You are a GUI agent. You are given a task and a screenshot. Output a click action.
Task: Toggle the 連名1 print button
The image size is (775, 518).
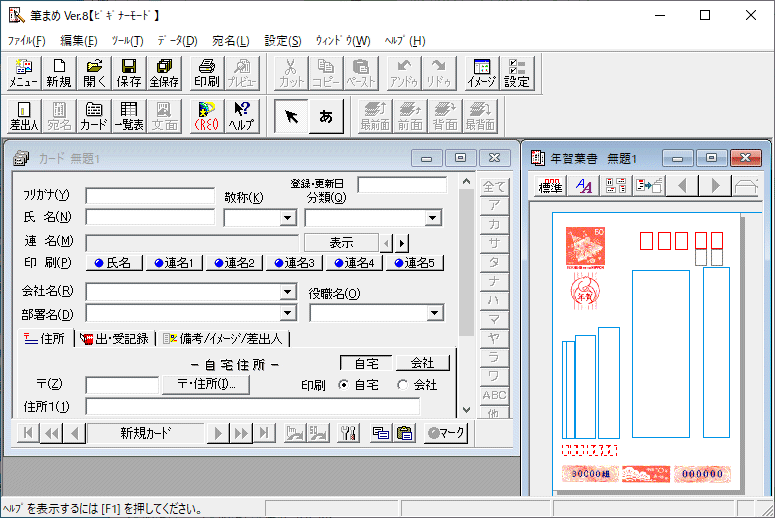point(174,263)
